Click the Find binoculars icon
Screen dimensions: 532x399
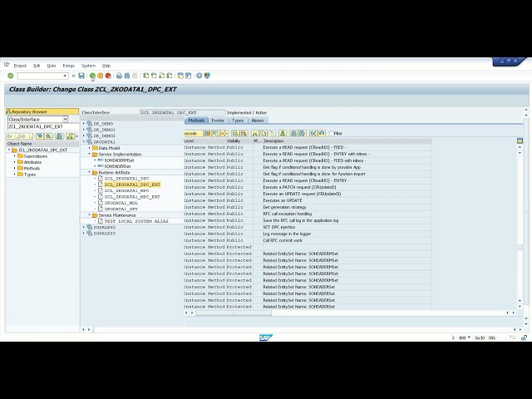(127, 76)
